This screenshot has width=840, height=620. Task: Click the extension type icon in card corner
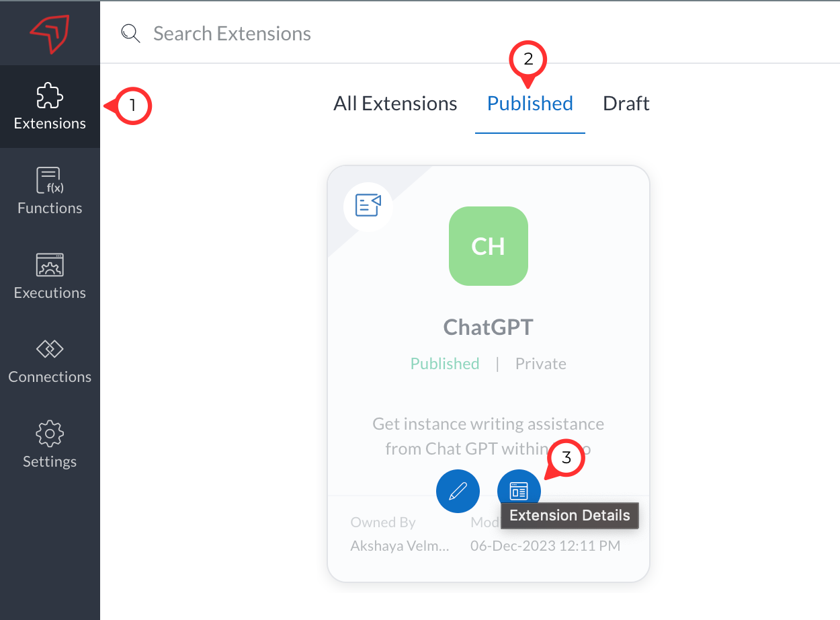pos(368,205)
